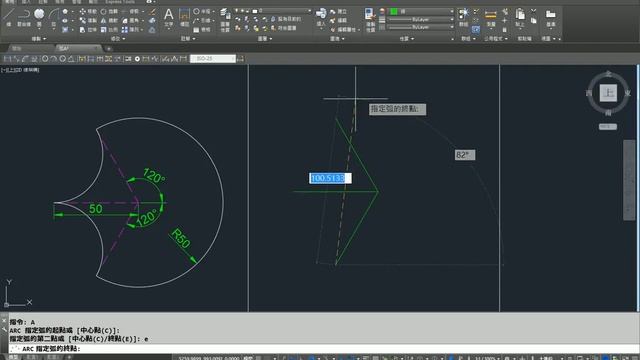
Task: Click the Array tool icon
Action: pos(125,29)
